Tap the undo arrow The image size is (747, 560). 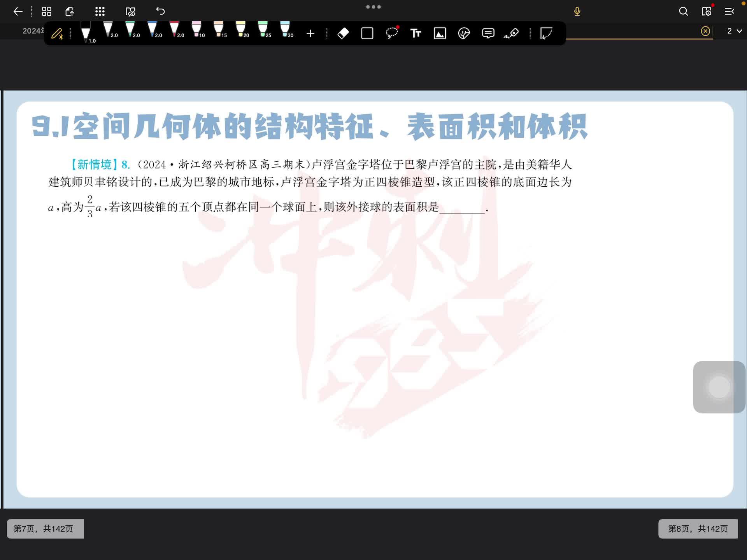(x=160, y=11)
